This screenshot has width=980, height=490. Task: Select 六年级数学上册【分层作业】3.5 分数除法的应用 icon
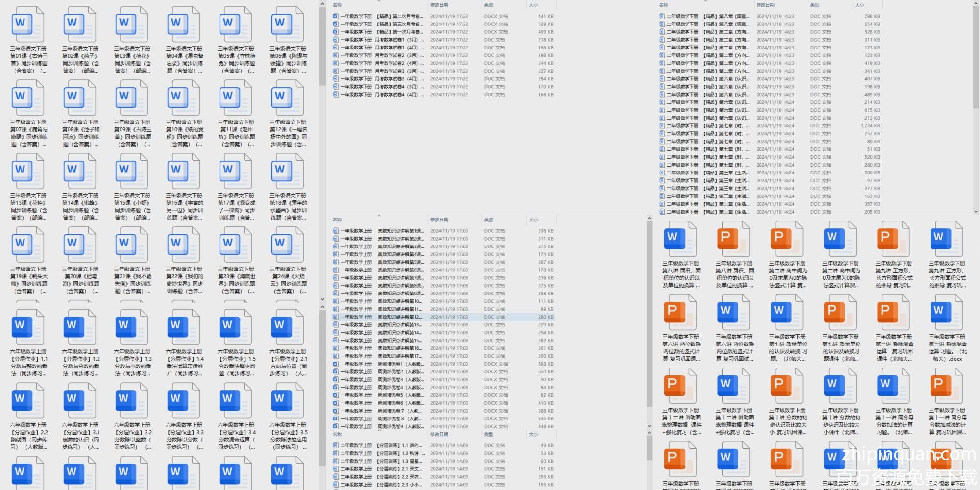(x=288, y=401)
